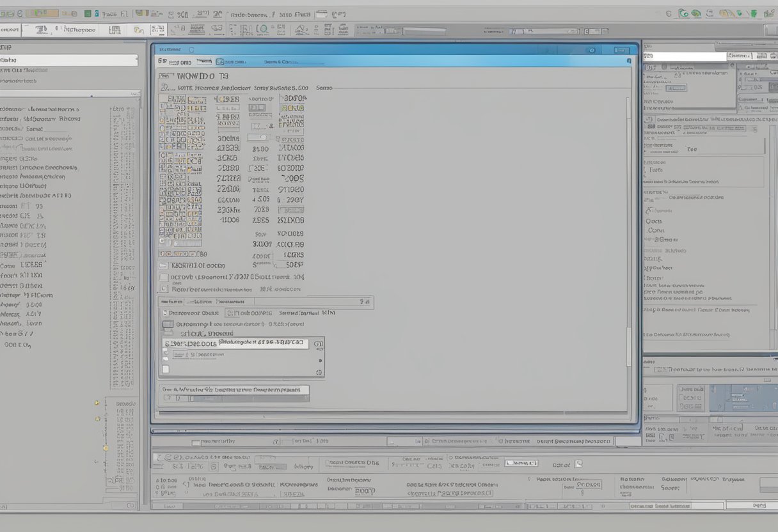Click the magnifier icon in the main toolbar

pos(262,29)
